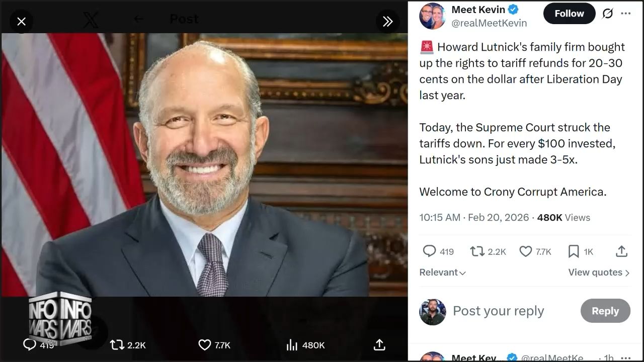Bookmark the post with 1K bookmarks

pos(574,251)
